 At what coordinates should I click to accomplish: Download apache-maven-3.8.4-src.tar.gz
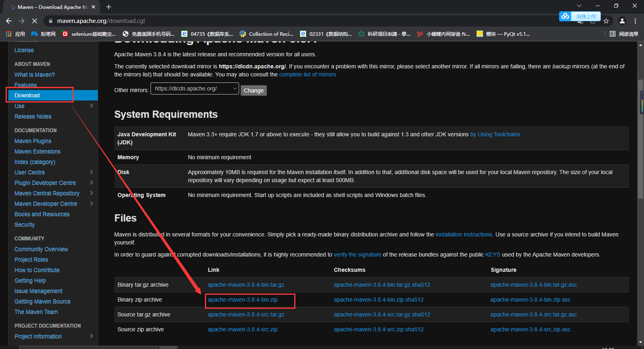pos(246,314)
